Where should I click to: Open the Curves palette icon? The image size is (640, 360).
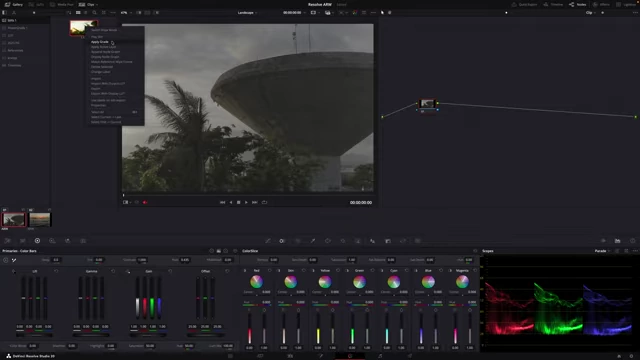(x=268, y=241)
